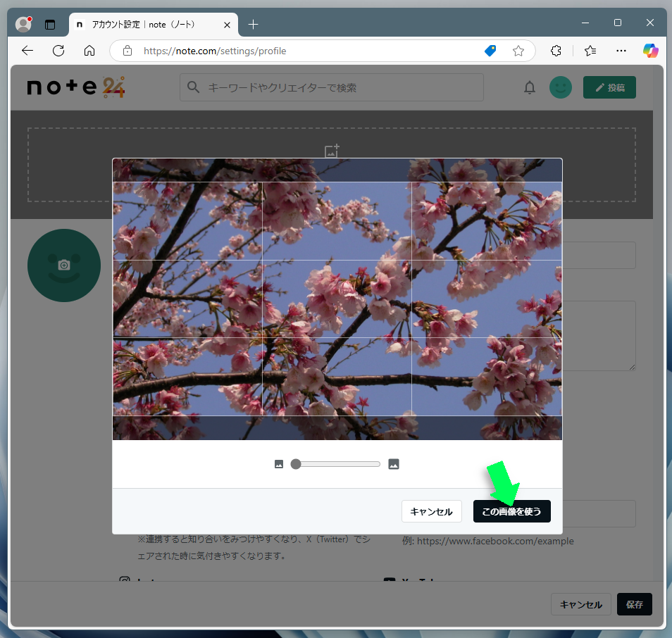Click the zoom slider track
The image size is (672, 638).
coord(335,464)
